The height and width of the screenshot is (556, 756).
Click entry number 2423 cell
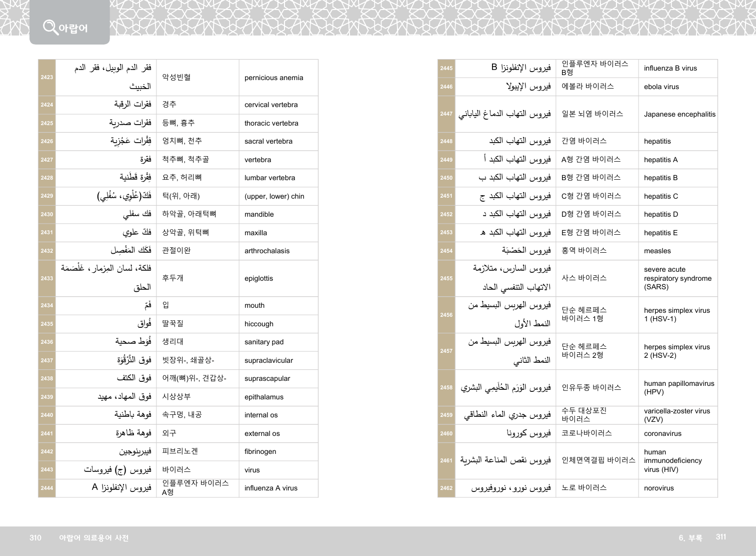47,78
